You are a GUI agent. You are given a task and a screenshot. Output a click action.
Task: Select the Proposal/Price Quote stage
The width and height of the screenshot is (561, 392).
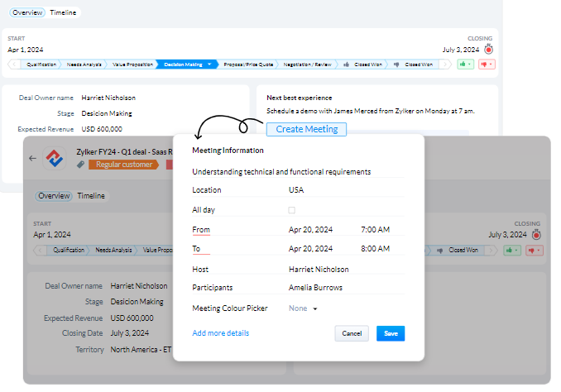pyautogui.click(x=247, y=64)
